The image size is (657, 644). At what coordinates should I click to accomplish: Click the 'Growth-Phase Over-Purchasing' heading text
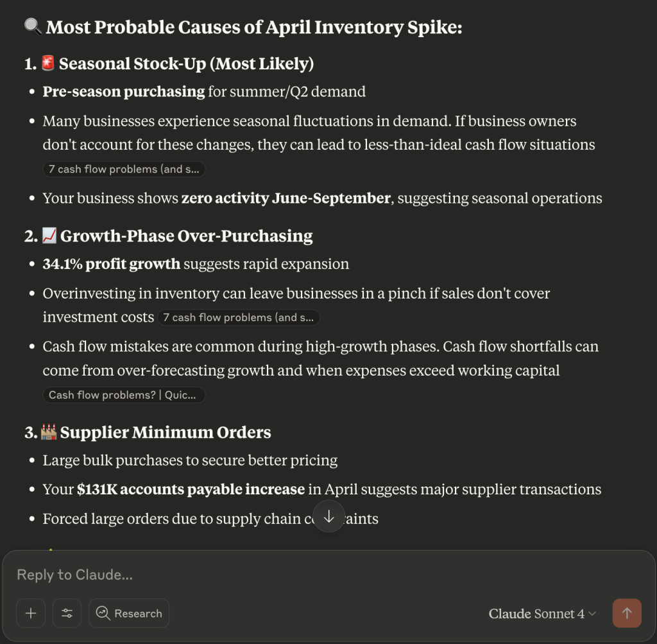[x=186, y=236]
